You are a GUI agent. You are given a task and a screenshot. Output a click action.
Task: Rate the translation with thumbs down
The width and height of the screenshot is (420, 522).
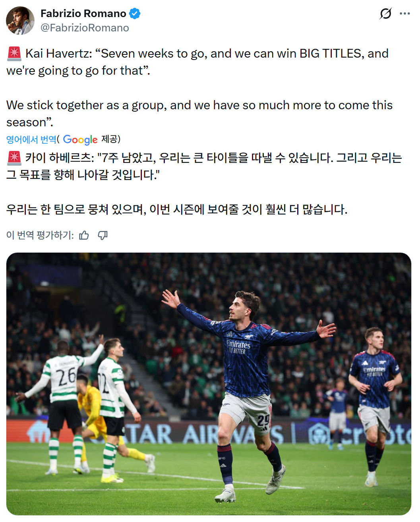103,236
